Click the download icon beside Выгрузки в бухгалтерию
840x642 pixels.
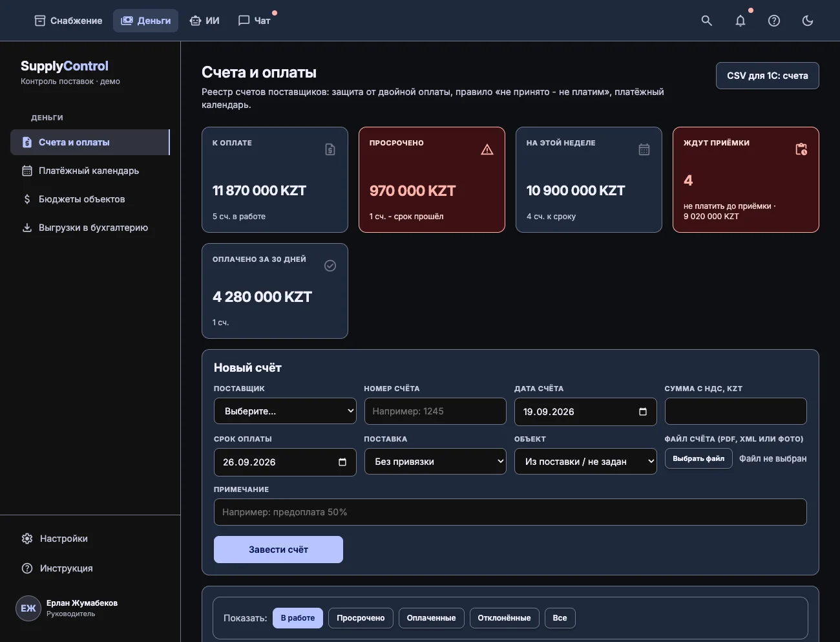27,228
